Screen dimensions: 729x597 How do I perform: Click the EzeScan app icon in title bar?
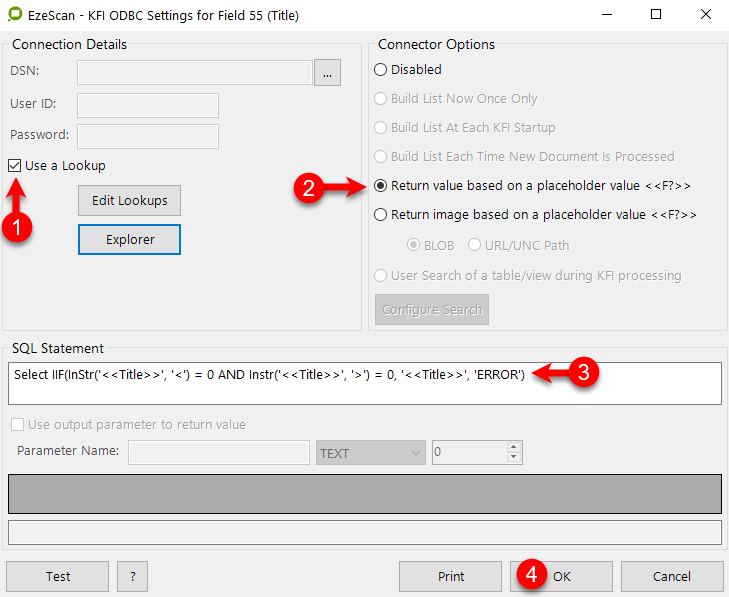click(x=15, y=15)
